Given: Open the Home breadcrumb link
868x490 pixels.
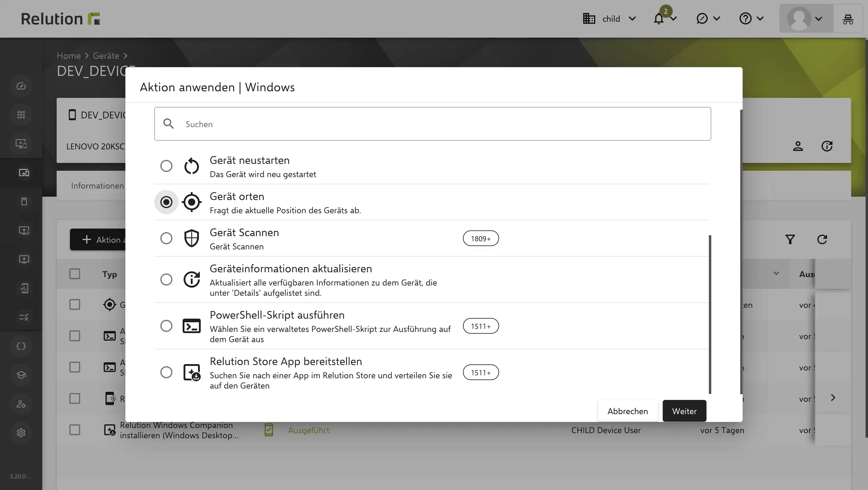Looking at the screenshot, I should coord(69,56).
